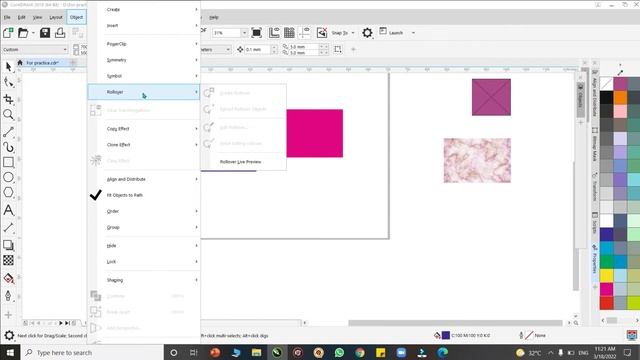The width and height of the screenshot is (640, 360).
Task: Open WhatsApp from the taskbar
Action: pyautogui.click(x=339, y=353)
